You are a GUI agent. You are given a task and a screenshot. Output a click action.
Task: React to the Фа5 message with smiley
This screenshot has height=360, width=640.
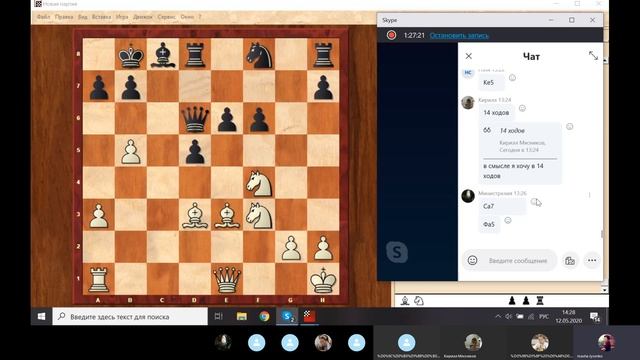click(508, 220)
